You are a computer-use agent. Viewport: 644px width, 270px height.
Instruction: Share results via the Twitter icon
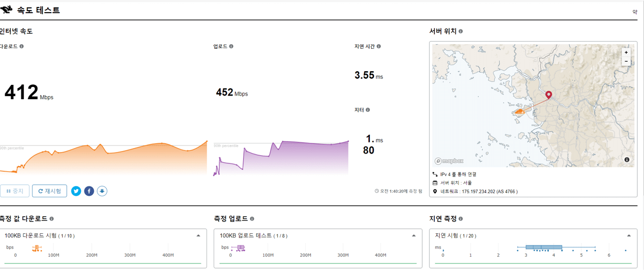click(76, 191)
